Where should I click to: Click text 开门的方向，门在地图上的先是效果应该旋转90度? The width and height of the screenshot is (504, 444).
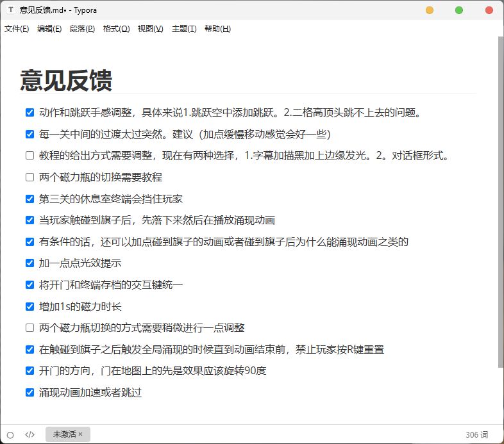(153, 371)
